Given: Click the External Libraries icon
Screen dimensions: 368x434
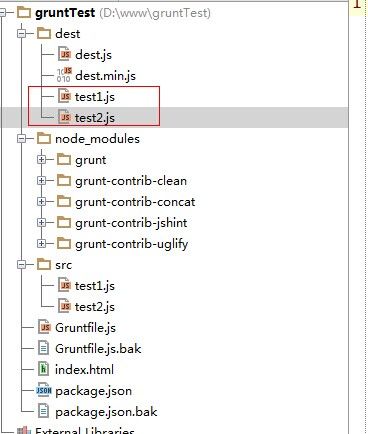Looking at the screenshot, I should pyautogui.click(x=24, y=430).
